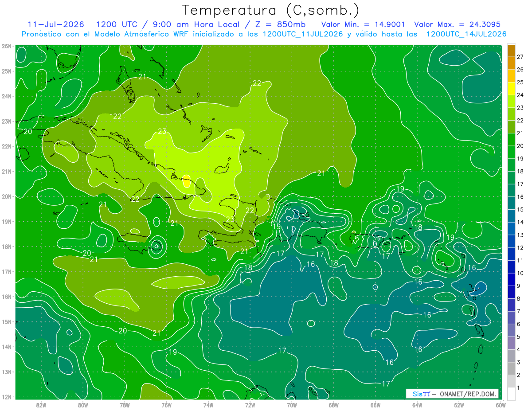532x411 pixels.
Task: Click the longitude label "82W"
Action: pyautogui.click(x=41, y=405)
